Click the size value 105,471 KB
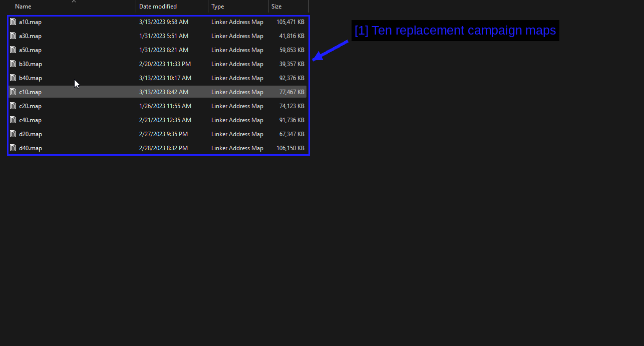644x346 pixels. (x=290, y=22)
